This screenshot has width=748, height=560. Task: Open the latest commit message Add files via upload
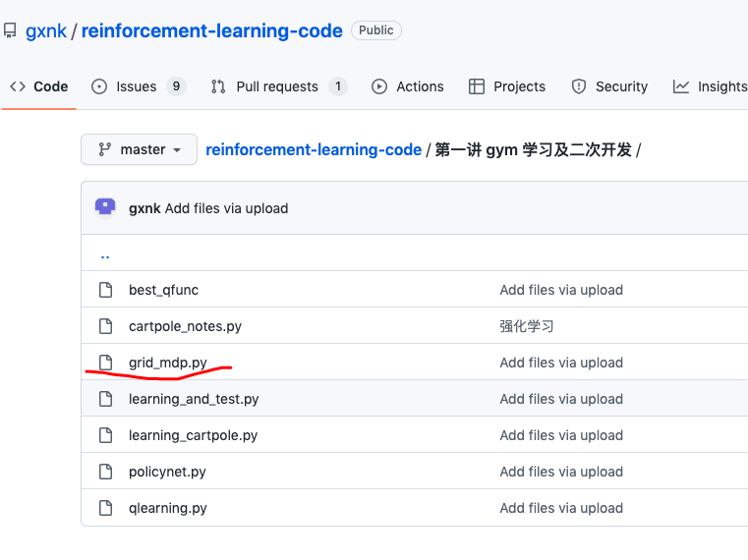click(x=227, y=208)
